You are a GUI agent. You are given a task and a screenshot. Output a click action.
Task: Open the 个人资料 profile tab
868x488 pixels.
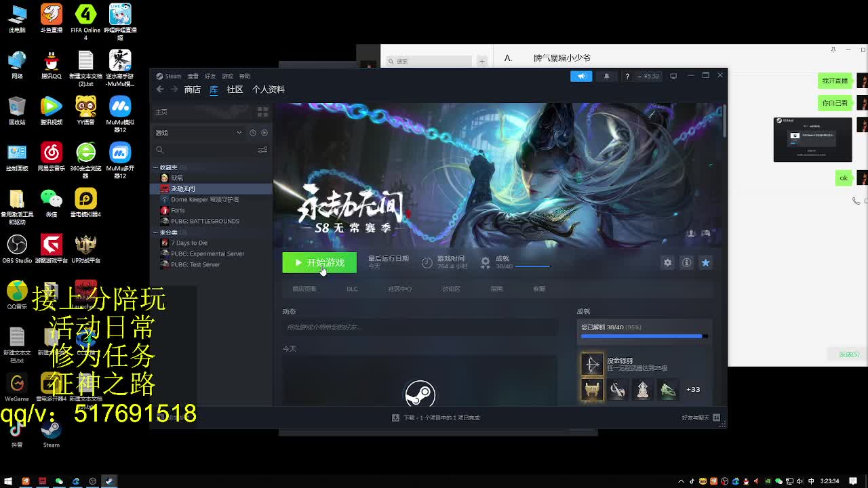point(268,89)
